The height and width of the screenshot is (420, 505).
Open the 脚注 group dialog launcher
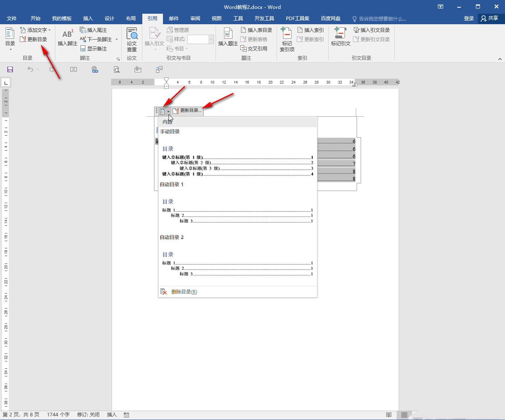(118, 59)
